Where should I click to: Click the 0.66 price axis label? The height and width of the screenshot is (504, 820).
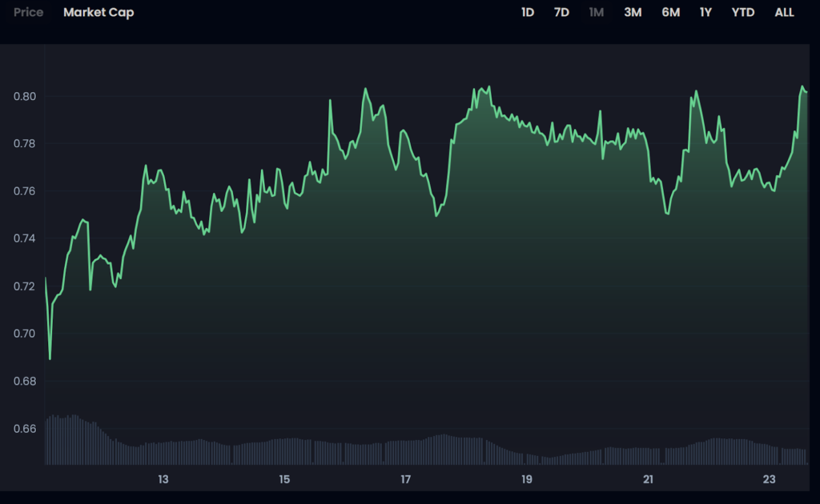pyautogui.click(x=26, y=429)
